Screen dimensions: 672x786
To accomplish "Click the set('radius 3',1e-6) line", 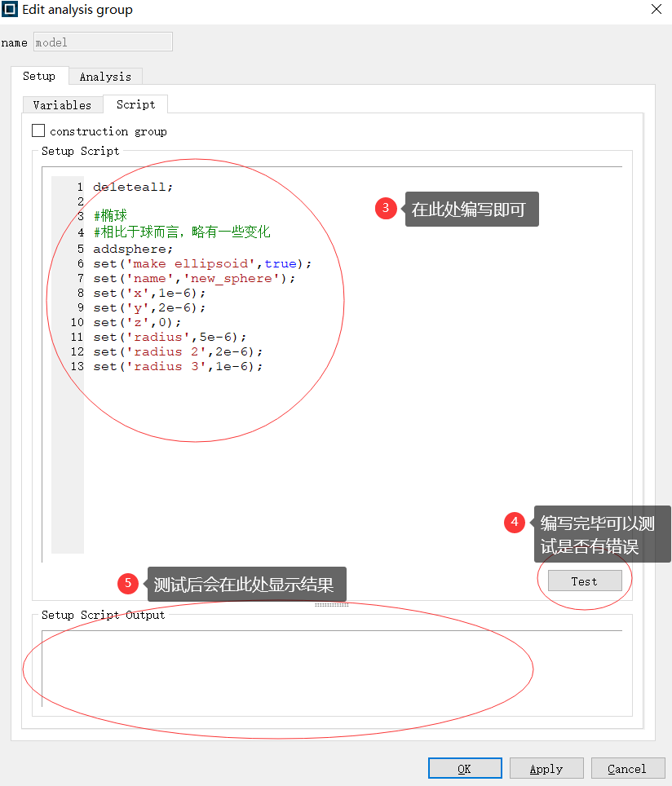I will 178,366.
